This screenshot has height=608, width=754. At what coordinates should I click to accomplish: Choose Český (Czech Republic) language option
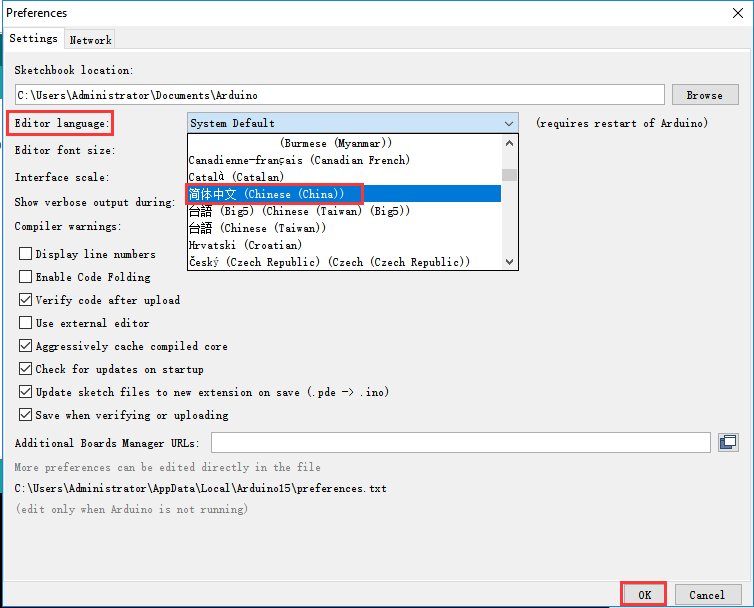click(x=344, y=262)
